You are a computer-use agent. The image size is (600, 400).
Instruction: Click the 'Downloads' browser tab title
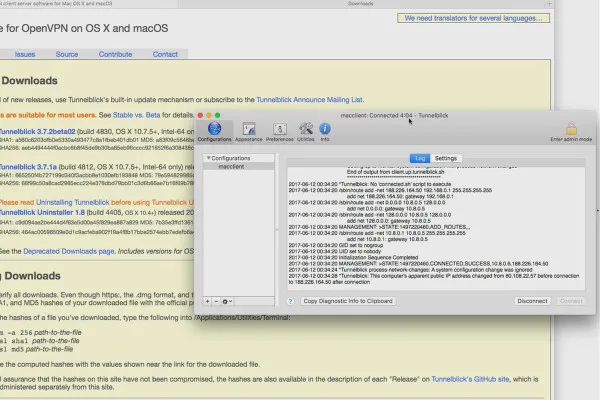(360, 3)
